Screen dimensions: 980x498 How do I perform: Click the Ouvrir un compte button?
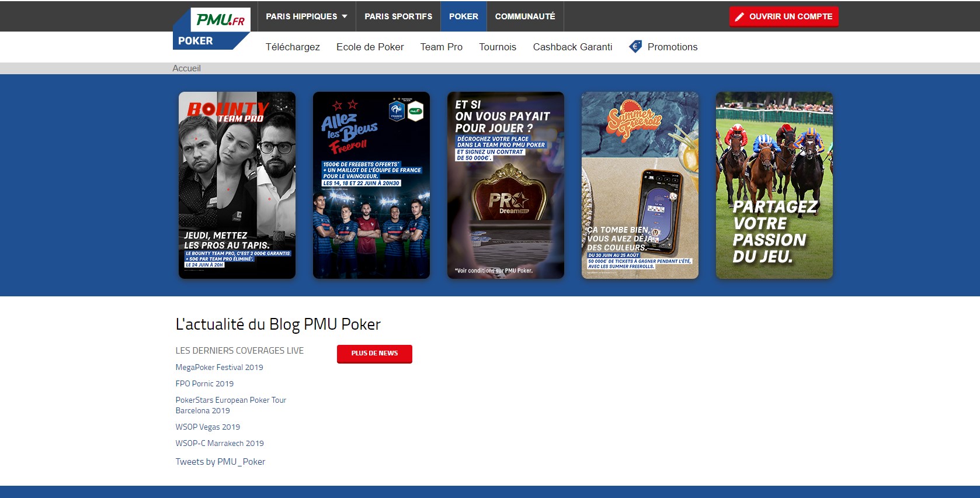(x=784, y=16)
